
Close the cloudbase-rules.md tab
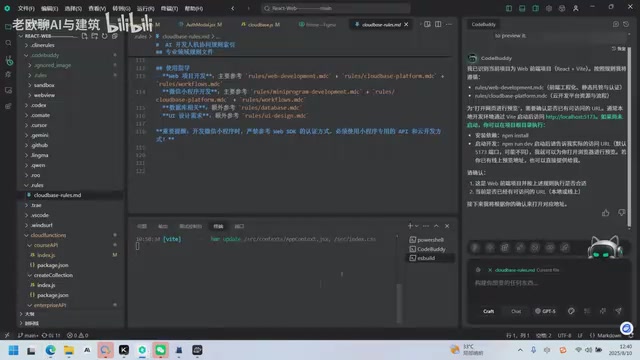(x=406, y=24)
